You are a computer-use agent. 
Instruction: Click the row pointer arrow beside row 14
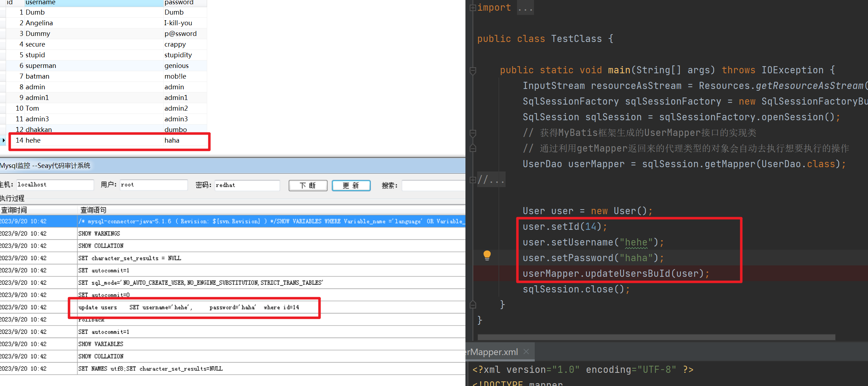coord(4,140)
